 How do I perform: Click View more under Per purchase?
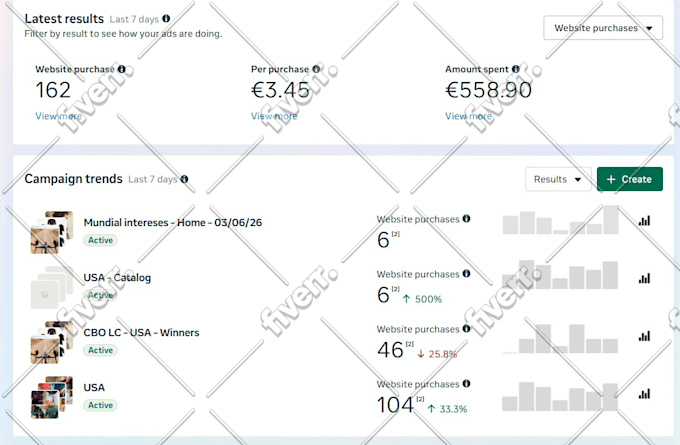[x=274, y=116]
